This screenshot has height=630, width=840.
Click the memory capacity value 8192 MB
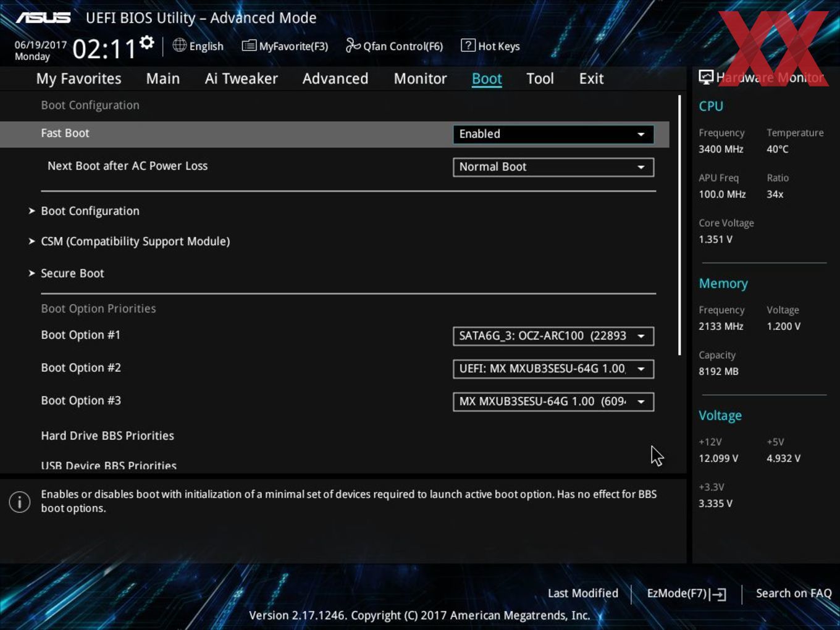coord(718,372)
